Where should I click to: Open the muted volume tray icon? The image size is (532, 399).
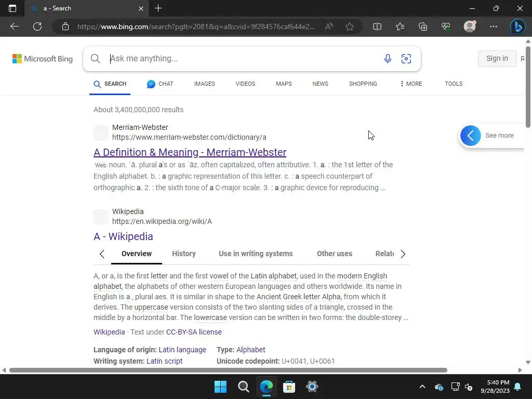[469, 387]
